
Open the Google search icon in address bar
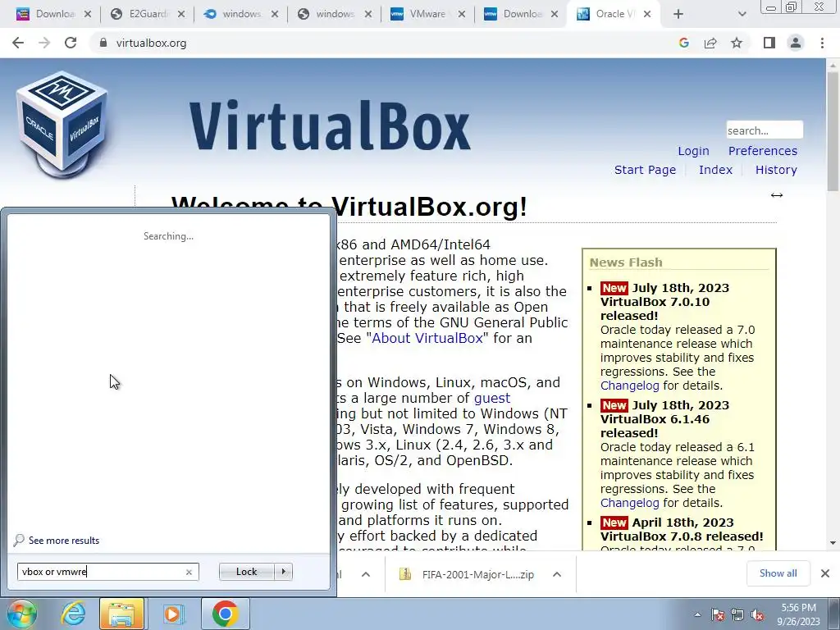coord(683,43)
